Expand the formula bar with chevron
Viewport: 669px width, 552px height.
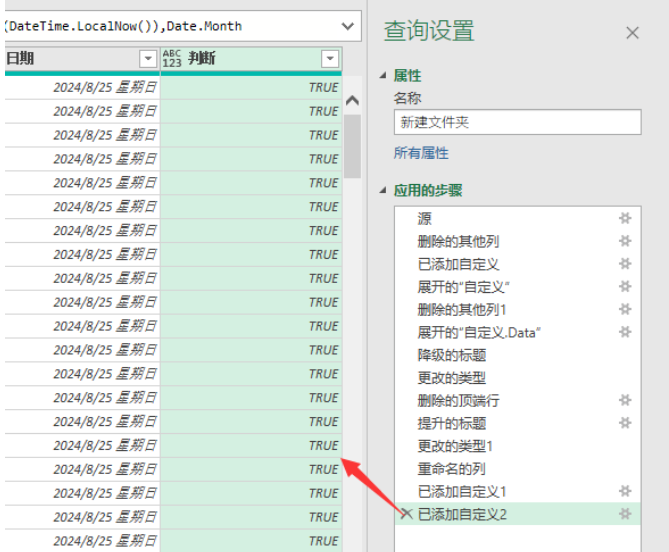348,26
